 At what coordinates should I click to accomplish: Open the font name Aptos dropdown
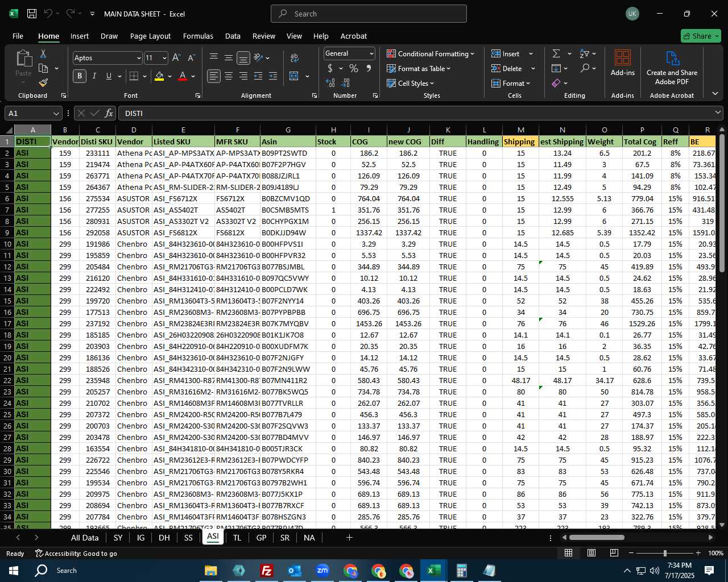tap(138, 58)
